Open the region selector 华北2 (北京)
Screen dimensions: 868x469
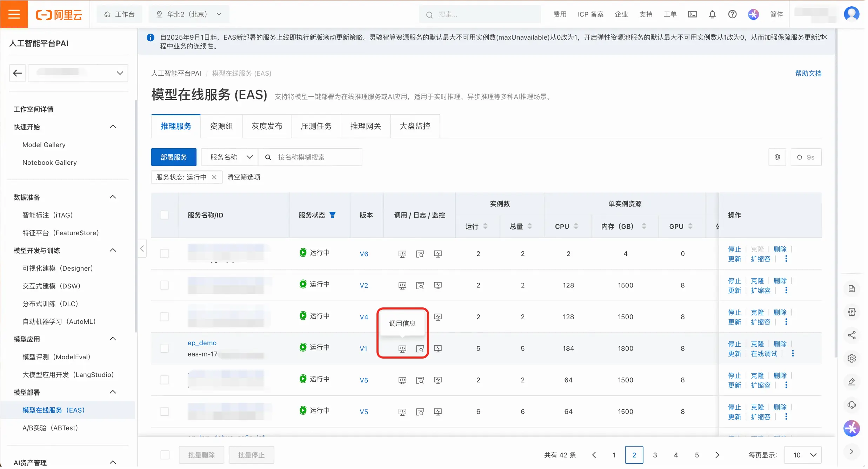tap(190, 14)
